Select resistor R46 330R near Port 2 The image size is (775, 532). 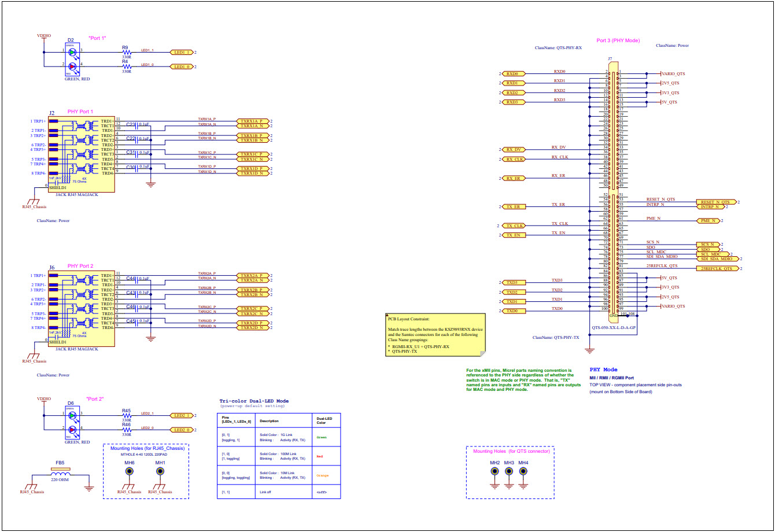(x=126, y=431)
